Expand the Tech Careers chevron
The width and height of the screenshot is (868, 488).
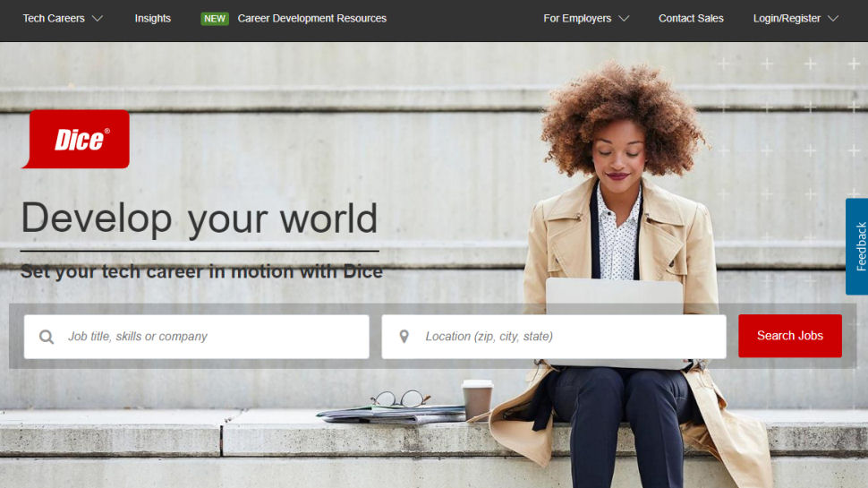[98, 18]
